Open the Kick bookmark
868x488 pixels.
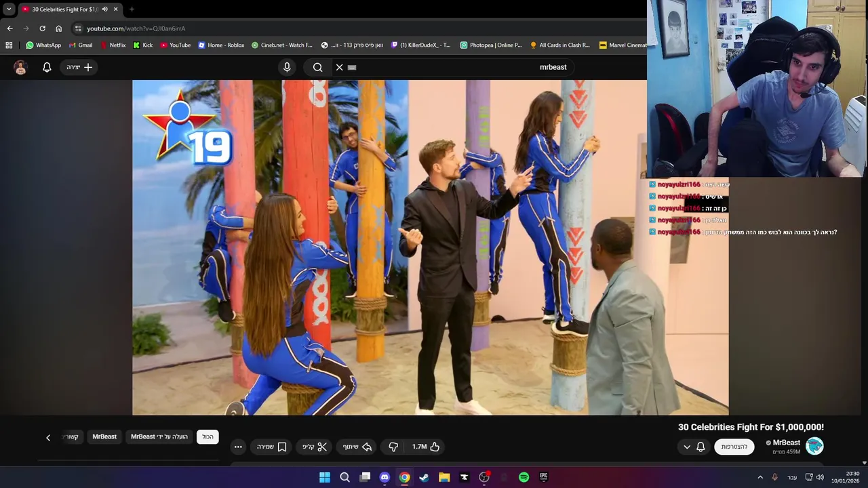(x=143, y=45)
